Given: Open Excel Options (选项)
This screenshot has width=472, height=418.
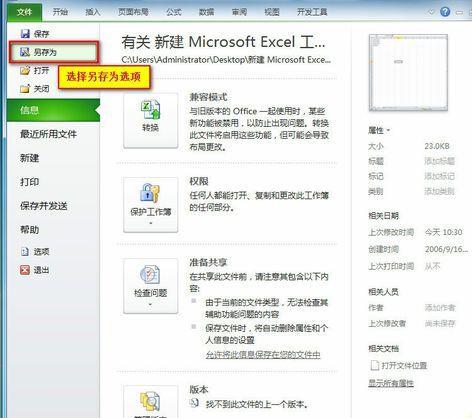Looking at the screenshot, I should (x=35, y=252).
